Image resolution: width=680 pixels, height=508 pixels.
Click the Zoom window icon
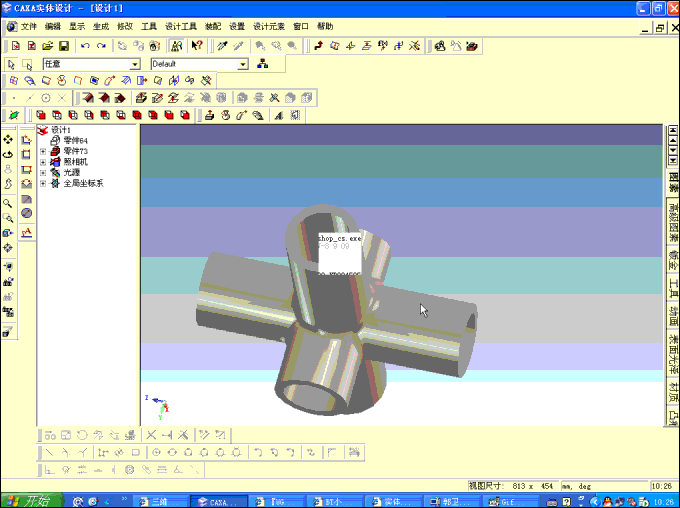8,218
